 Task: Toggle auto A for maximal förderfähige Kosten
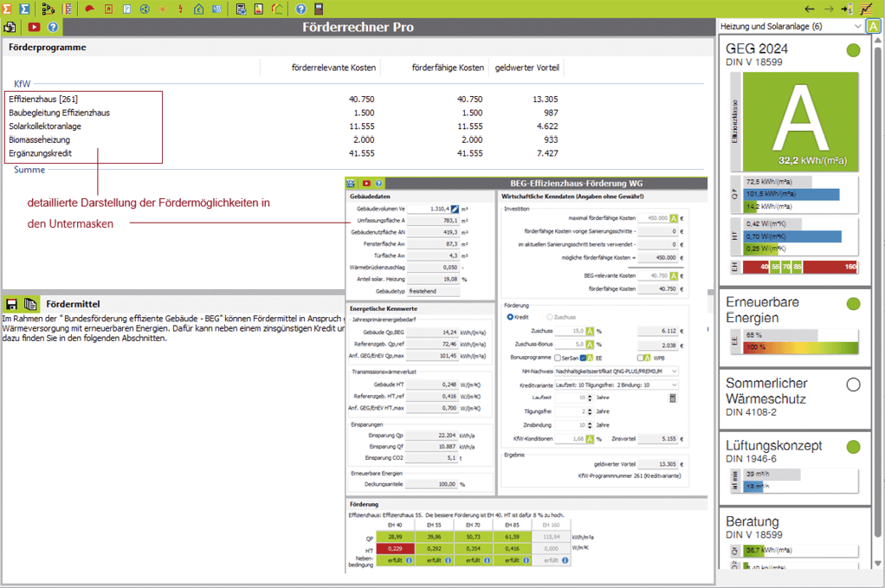[x=674, y=218]
